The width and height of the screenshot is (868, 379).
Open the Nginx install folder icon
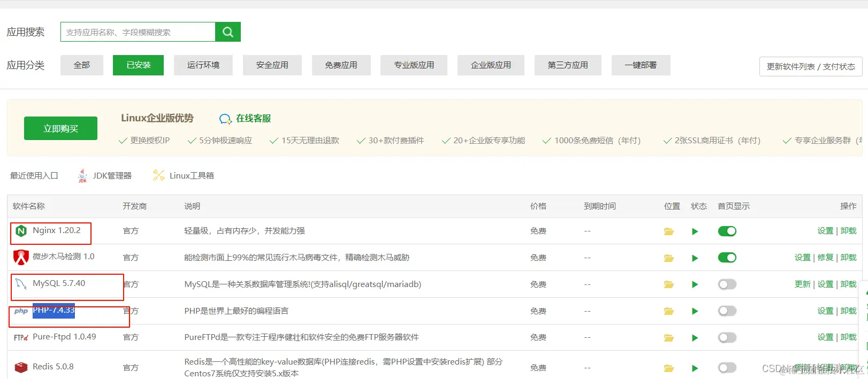(x=669, y=231)
